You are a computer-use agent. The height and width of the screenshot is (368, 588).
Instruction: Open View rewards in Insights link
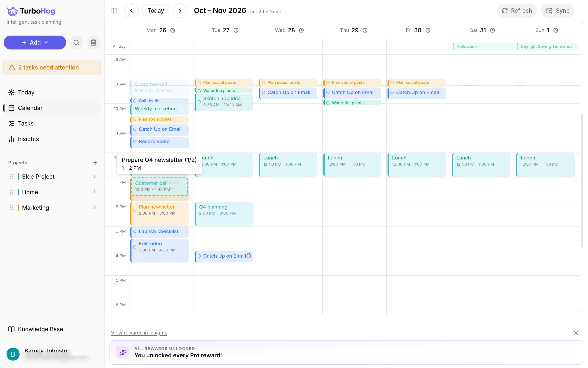139,333
